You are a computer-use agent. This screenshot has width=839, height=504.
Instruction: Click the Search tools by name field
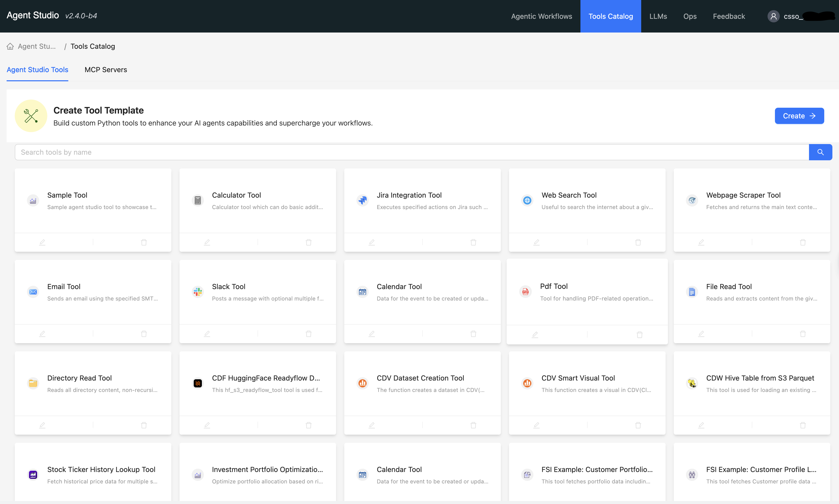(411, 152)
